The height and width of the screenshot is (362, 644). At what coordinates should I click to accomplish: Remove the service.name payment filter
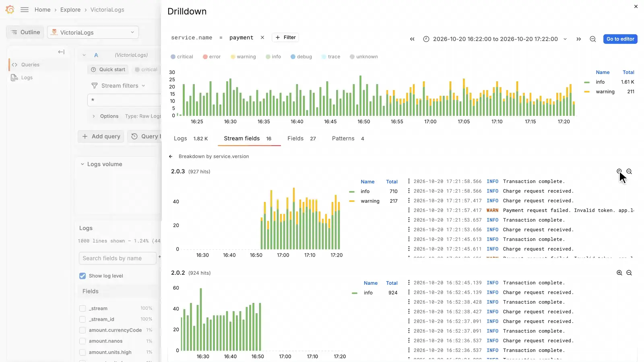point(262,37)
